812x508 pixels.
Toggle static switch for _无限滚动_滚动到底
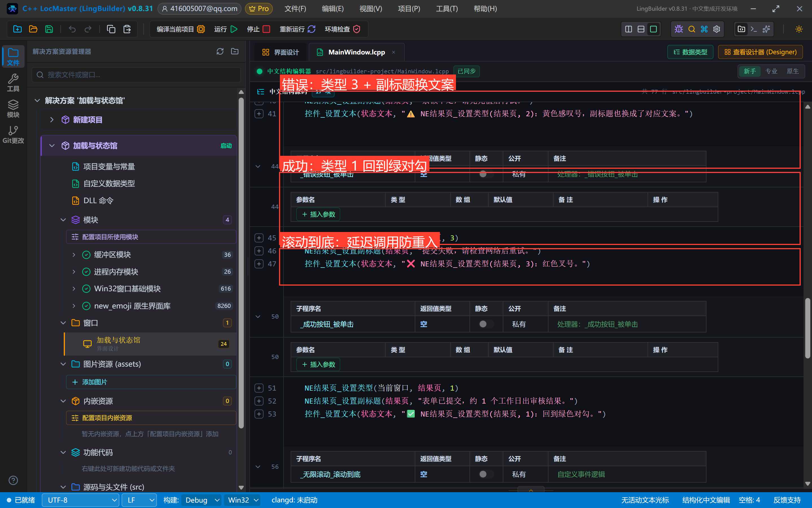pos(486,474)
